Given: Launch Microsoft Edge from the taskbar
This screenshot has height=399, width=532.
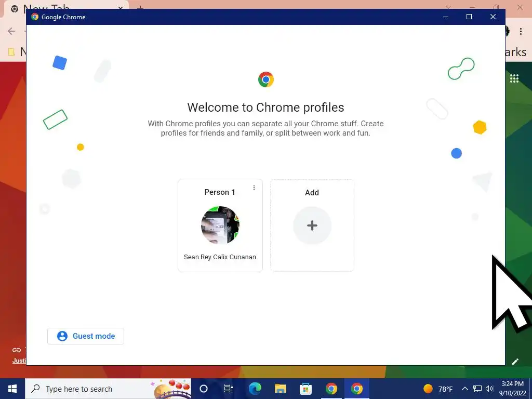Looking at the screenshot, I should 255,389.
